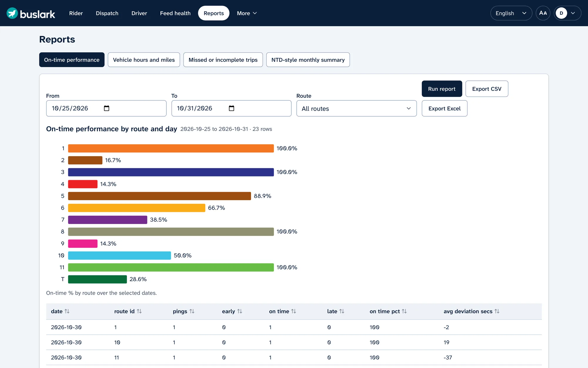Toggle the AA text size button

[x=543, y=13]
